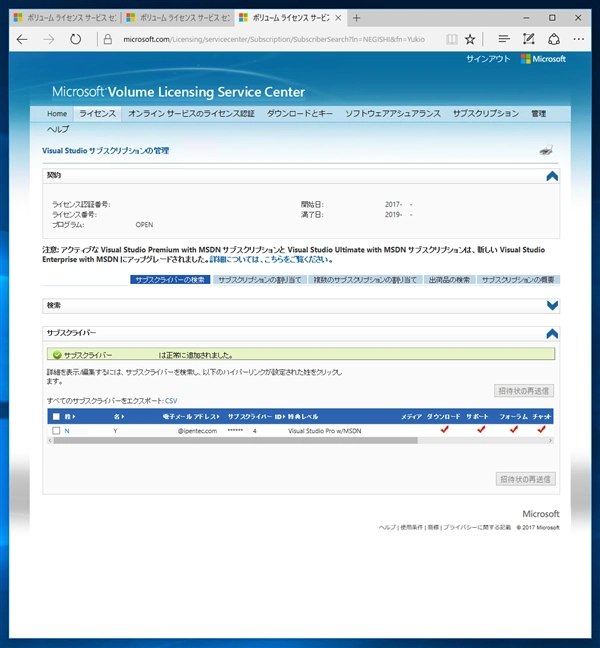Click the OPEN program value

(x=144, y=225)
